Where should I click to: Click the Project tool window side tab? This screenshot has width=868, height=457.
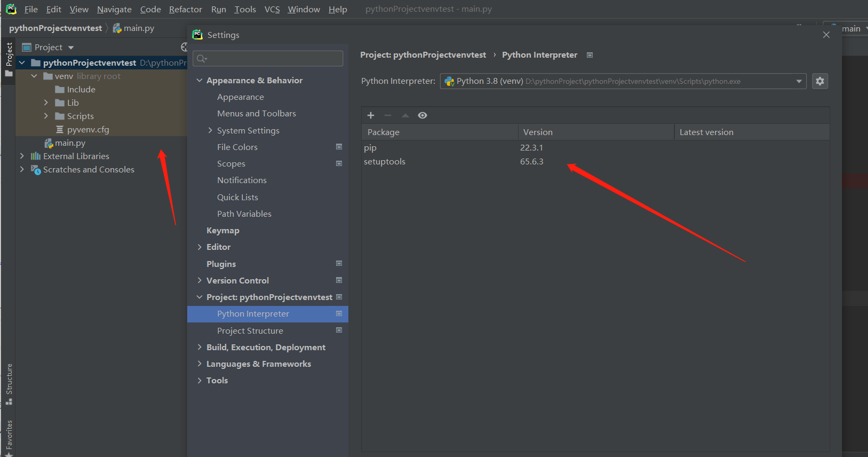[9, 59]
